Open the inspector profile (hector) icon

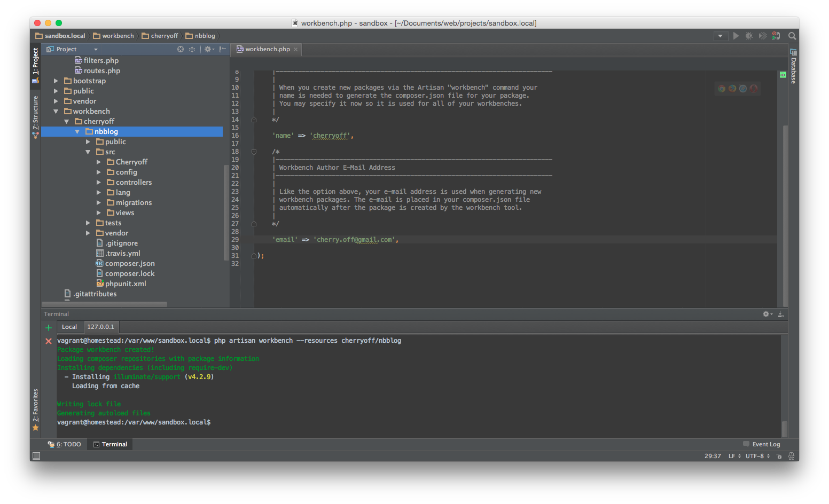(x=791, y=456)
